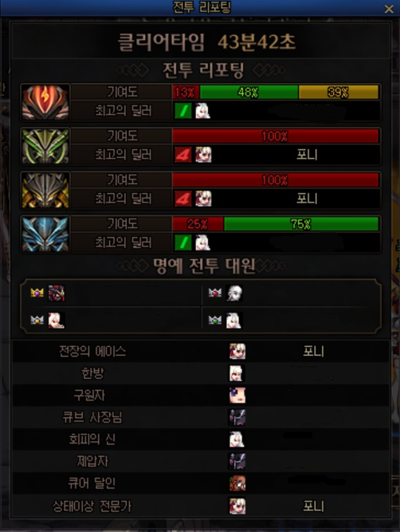The width and height of the screenshot is (400, 532).
Task: Close the 전투 리포팅 window
Action: pyautogui.click(x=389, y=9)
